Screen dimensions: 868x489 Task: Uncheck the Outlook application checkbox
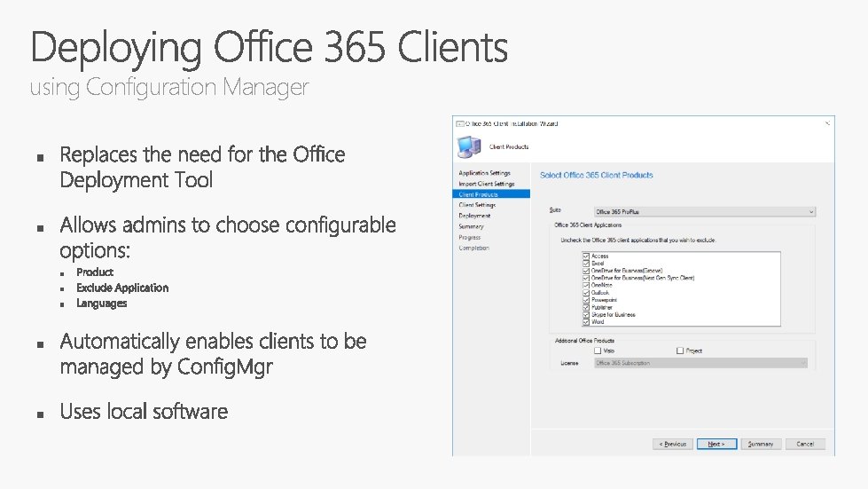click(586, 292)
